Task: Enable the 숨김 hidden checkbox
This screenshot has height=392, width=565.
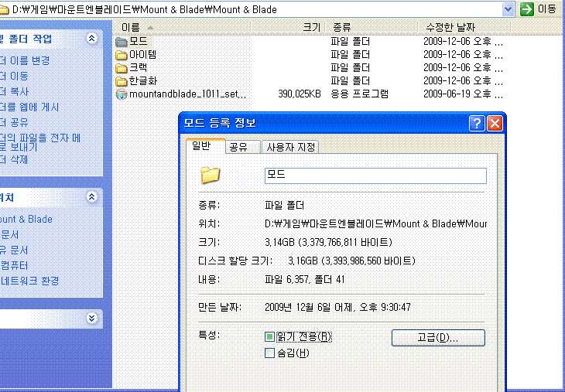Action: (269, 353)
